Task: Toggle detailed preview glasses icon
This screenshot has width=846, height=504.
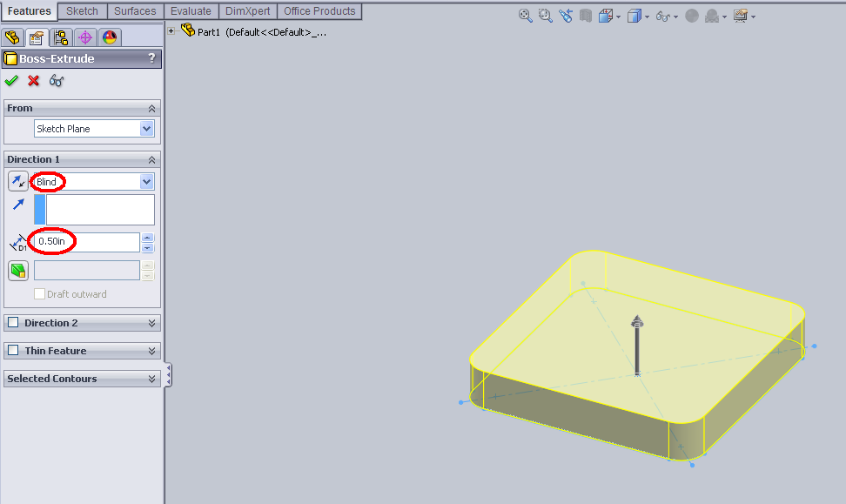Action: 56,81
